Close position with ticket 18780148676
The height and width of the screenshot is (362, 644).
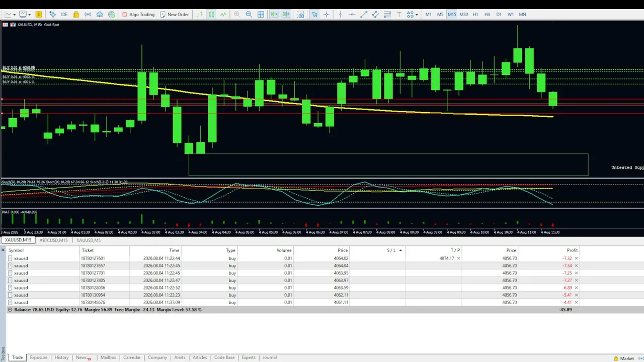[x=576, y=303]
